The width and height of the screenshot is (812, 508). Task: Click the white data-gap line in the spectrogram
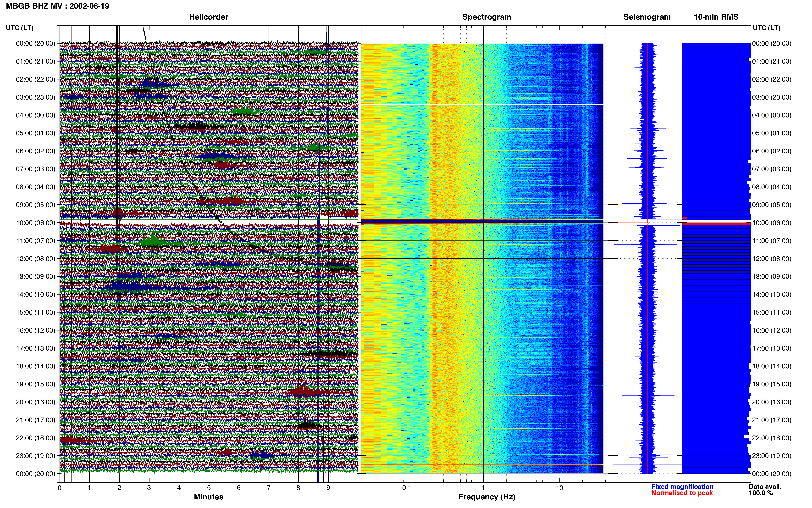click(x=482, y=105)
